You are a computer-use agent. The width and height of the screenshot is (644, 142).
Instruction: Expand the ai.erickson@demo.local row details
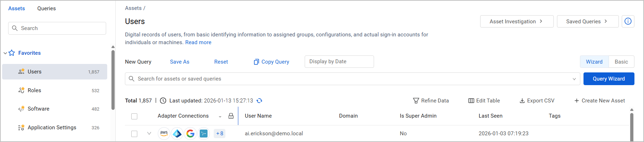149,134
